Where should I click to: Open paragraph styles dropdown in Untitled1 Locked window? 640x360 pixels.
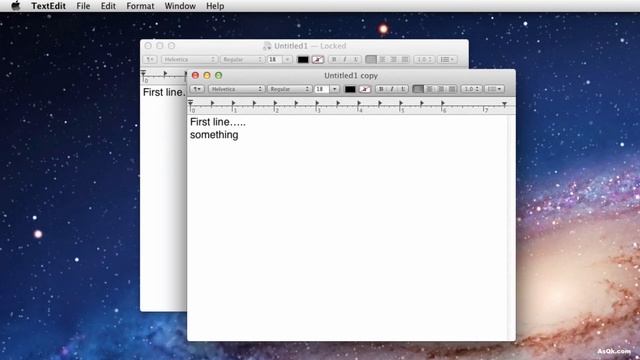click(150, 60)
